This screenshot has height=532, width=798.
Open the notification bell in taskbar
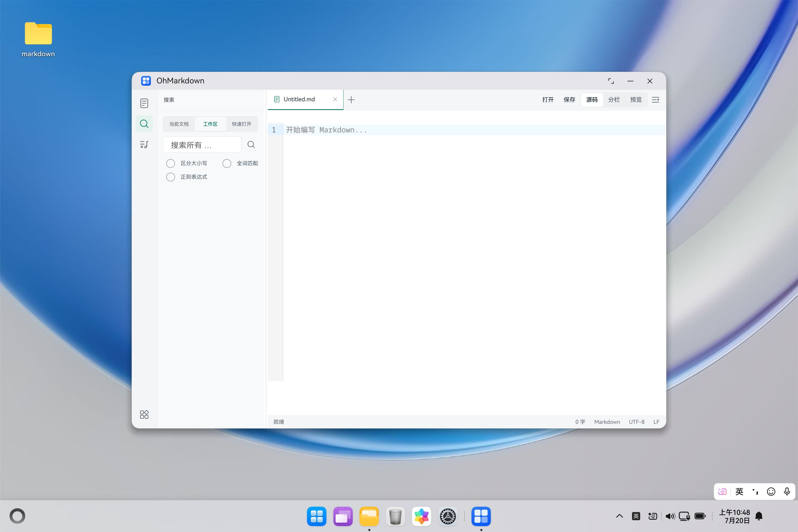(x=759, y=516)
